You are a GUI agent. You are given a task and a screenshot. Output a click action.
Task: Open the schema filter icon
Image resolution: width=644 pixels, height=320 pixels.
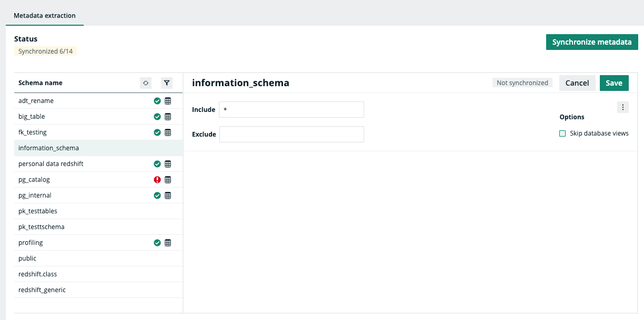166,83
